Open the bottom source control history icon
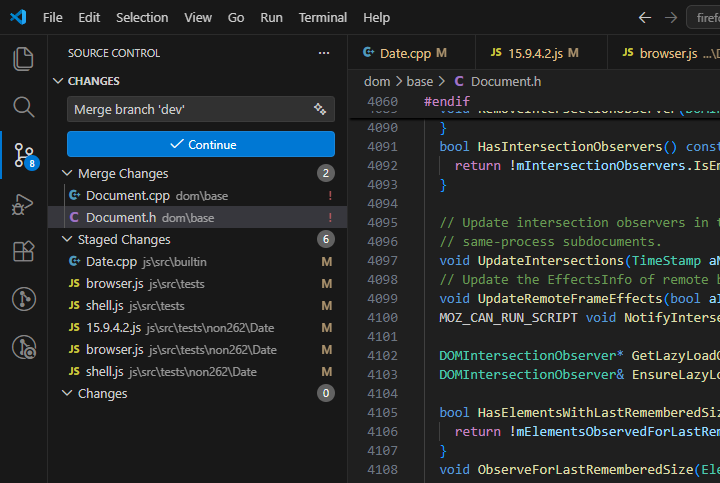Screen dimensions: 720x483 coord(24,347)
